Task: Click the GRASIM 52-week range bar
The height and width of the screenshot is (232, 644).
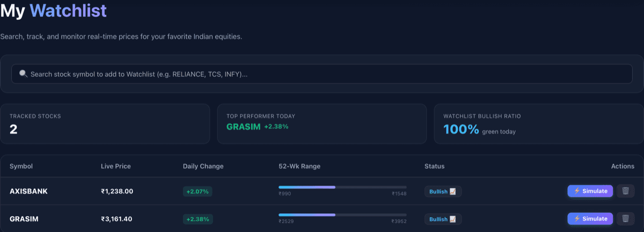Action: (x=342, y=214)
